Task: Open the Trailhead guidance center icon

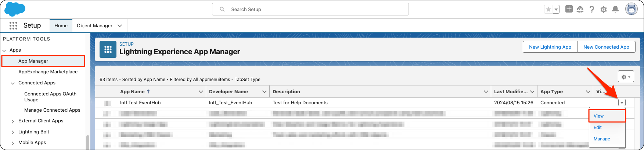Action: (x=580, y=9)
